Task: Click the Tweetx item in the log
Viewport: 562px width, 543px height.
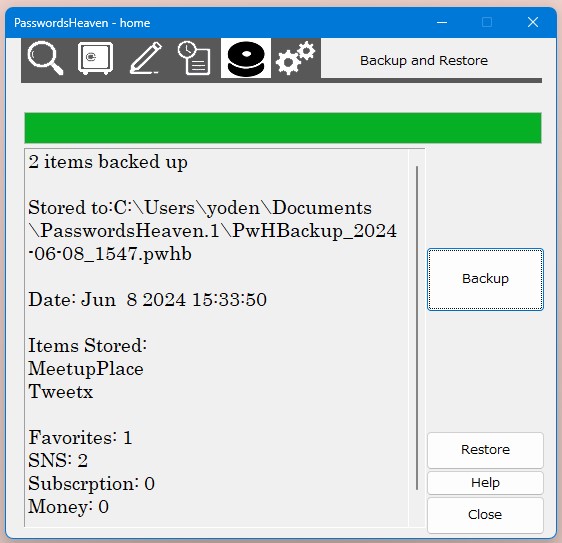Action: (x=61, y=391)
